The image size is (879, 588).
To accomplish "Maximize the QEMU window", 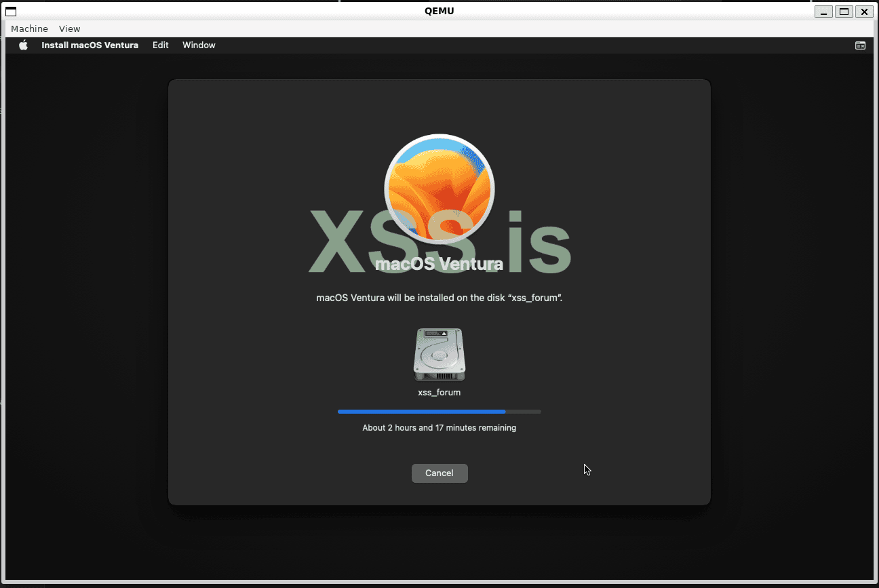I will pyautogui.click(x=844, y=12).
